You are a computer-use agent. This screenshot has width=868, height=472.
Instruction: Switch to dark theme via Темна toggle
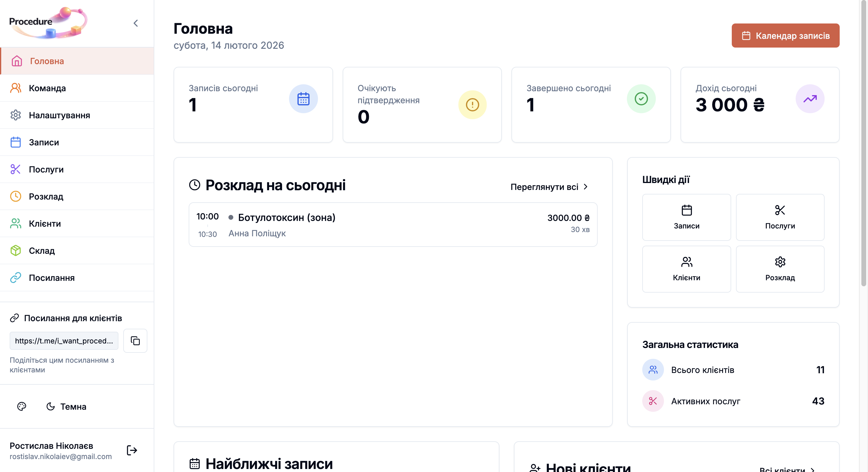66,407
